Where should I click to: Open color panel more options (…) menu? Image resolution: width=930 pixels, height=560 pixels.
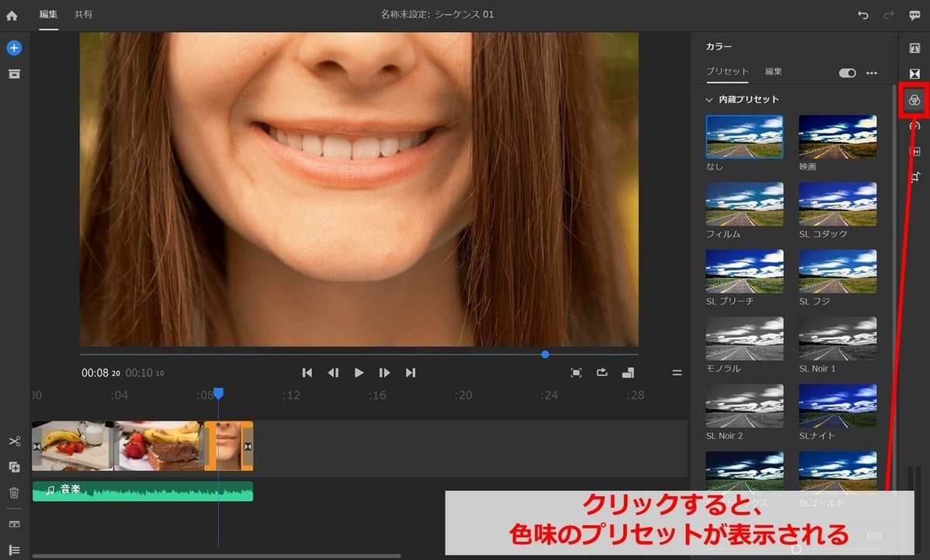point(872,72)
